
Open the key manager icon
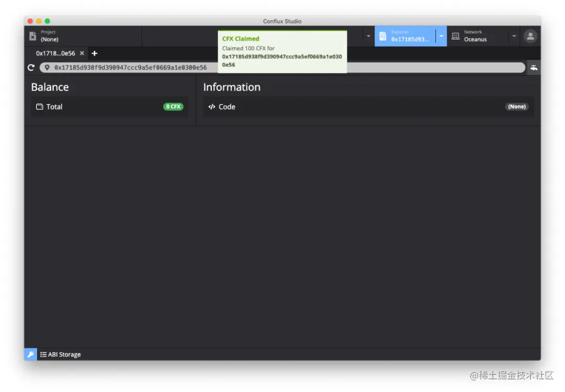(31, 354)
